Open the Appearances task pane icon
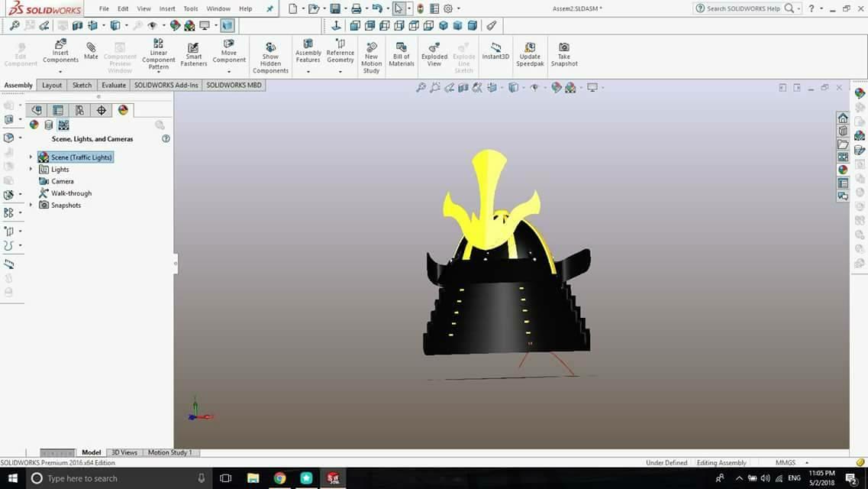The height and width of the screenshot is (489, 868). (843, 170)
